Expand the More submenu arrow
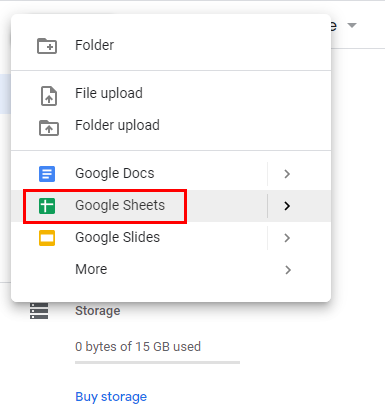This screenshot has height=413, width=385. click(x=288, y=270)
